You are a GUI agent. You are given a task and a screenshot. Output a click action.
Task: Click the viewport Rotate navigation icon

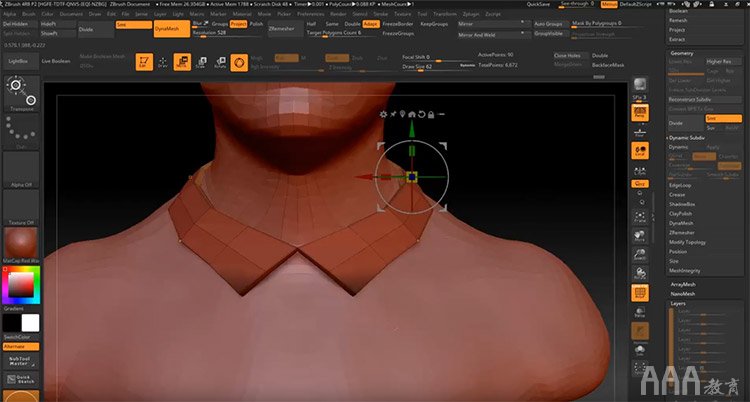tap(640, 273)
